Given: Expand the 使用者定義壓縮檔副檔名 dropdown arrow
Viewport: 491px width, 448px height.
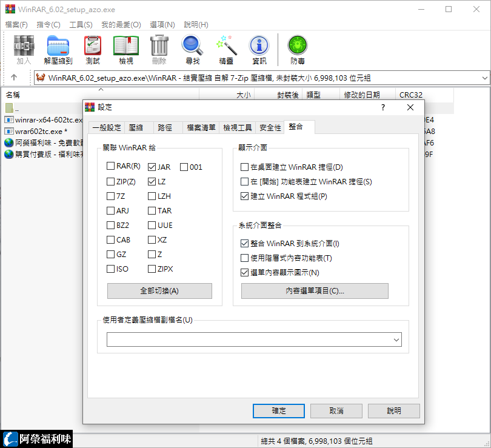Looking at the screenshot, I should point(396,339).
